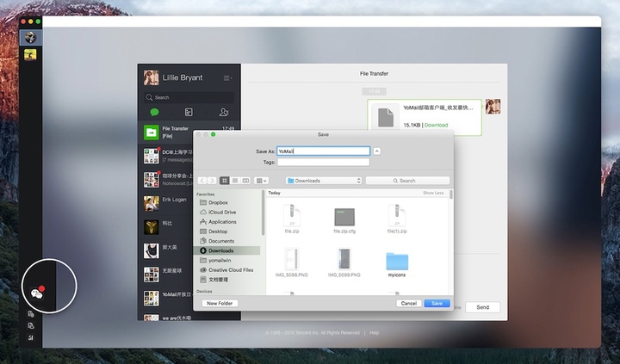Open the Contacts tab person icon
This screenshot has width=620, height=364.
[223, 112]
